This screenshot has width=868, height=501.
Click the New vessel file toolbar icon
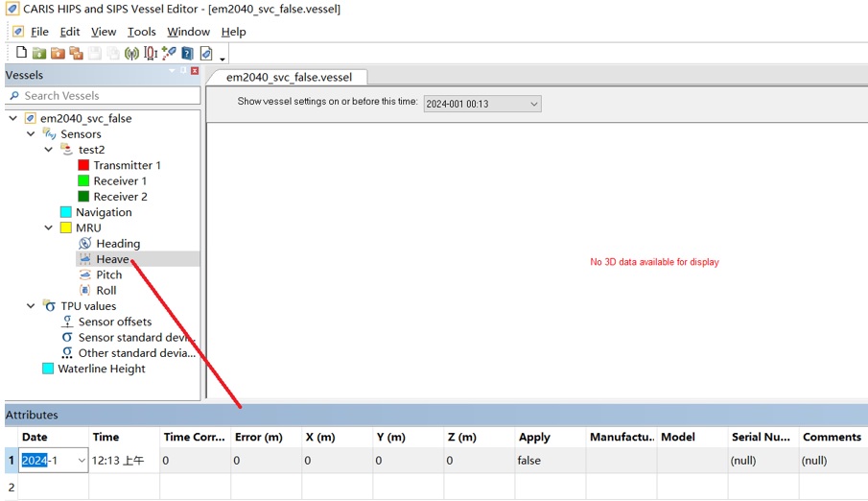21,53
